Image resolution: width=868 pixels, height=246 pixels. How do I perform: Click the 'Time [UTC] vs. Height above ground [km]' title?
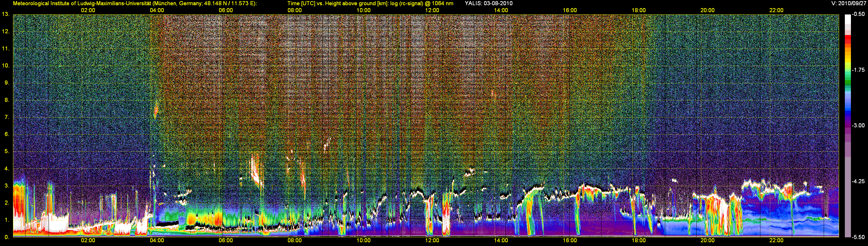click(337, 3)
